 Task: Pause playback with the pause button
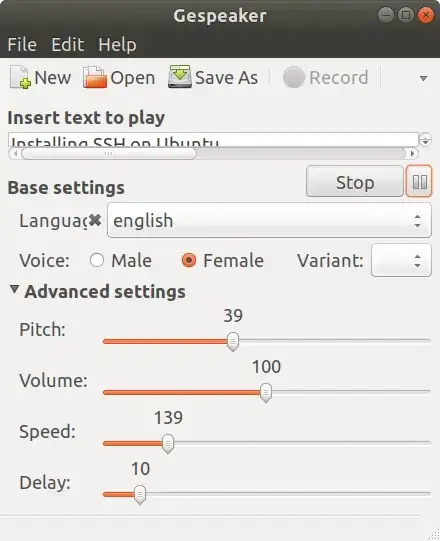click(419, 181)
